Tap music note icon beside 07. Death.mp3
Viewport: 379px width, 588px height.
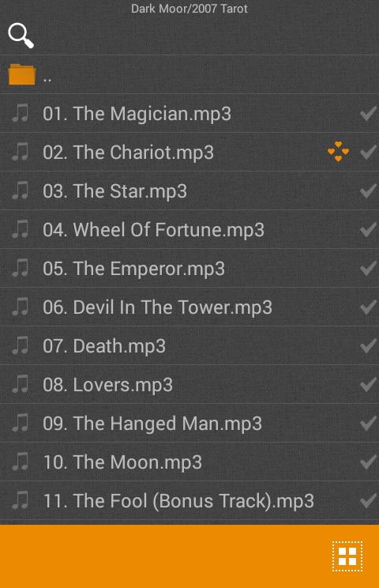(x=20, y=345)
